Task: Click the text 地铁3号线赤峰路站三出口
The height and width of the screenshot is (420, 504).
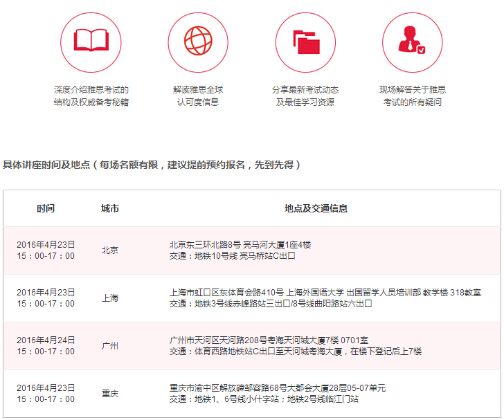Action: pyautogui.click(x=242, y=303)
